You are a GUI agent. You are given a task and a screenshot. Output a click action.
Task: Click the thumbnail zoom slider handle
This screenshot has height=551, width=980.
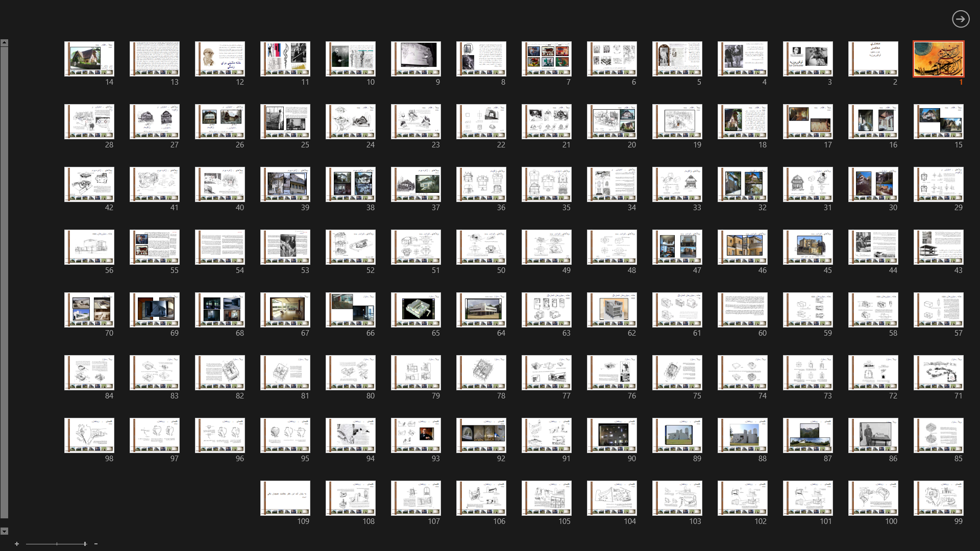[x=85, y=544]
